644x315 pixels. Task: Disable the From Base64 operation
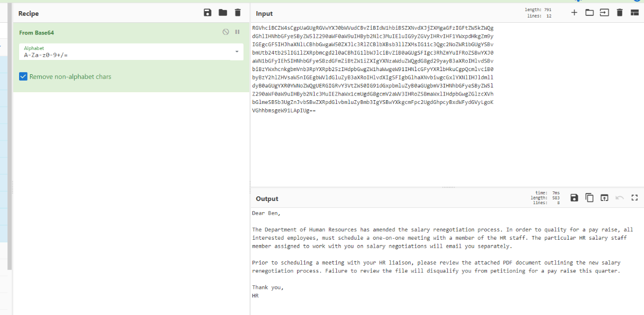click(x=226, y=32)
